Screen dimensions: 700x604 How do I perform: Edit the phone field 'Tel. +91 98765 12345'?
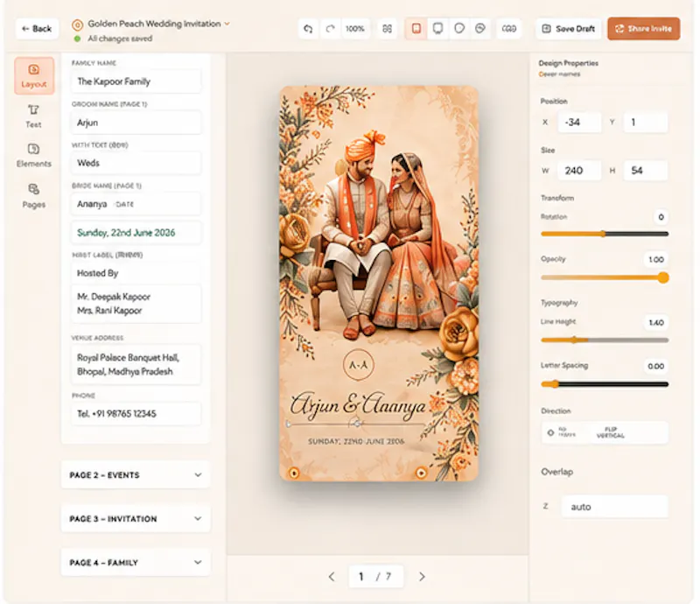click(x=136, y=414)
